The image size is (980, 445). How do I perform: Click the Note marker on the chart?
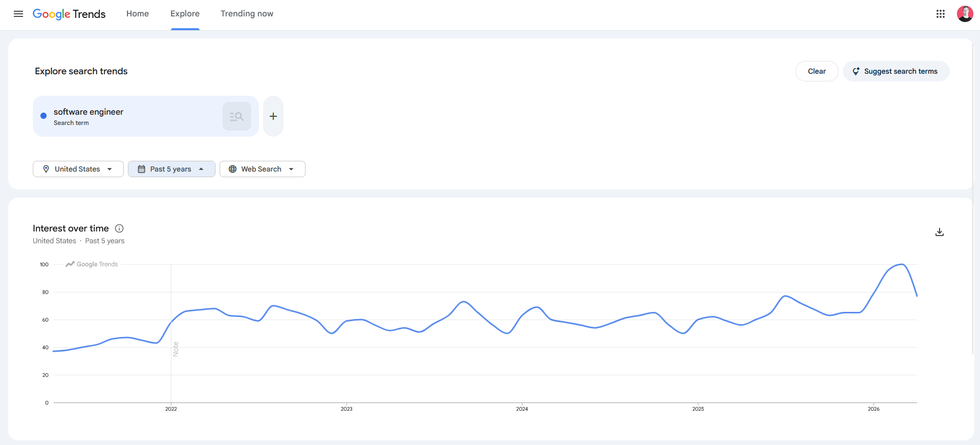176,349
